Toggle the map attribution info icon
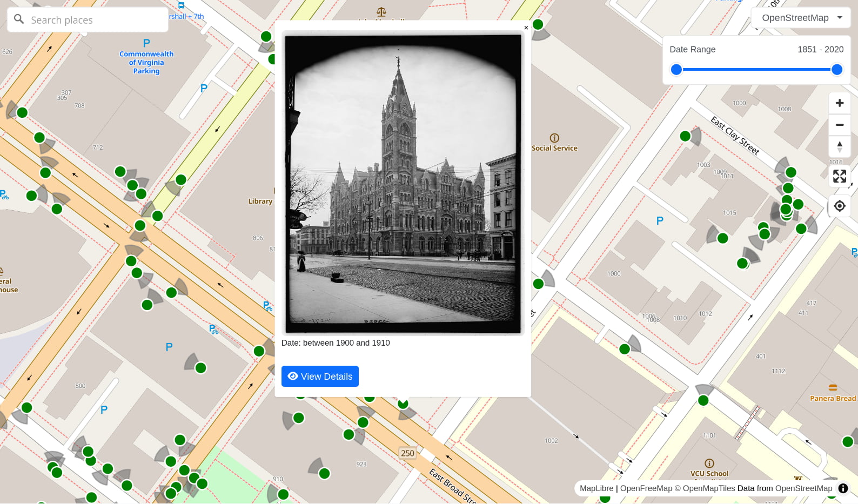The height and width of the screenshot is (504, 858). [x=843, y=488]
